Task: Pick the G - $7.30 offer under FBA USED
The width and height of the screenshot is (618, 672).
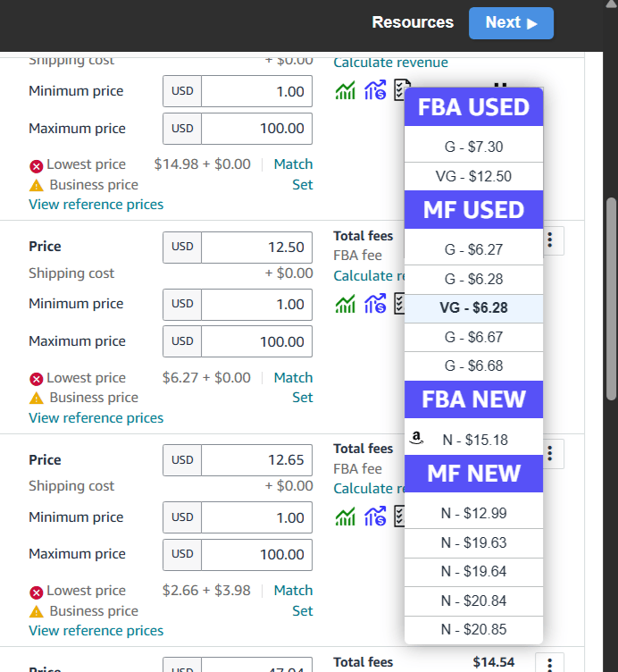Action: 473,147
